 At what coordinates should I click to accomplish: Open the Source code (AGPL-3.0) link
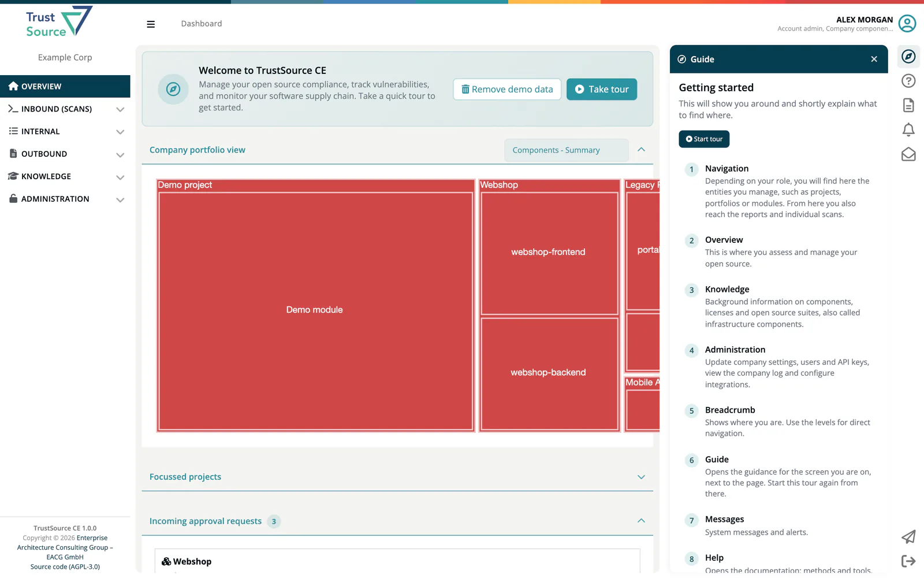(x=65, y=566)
